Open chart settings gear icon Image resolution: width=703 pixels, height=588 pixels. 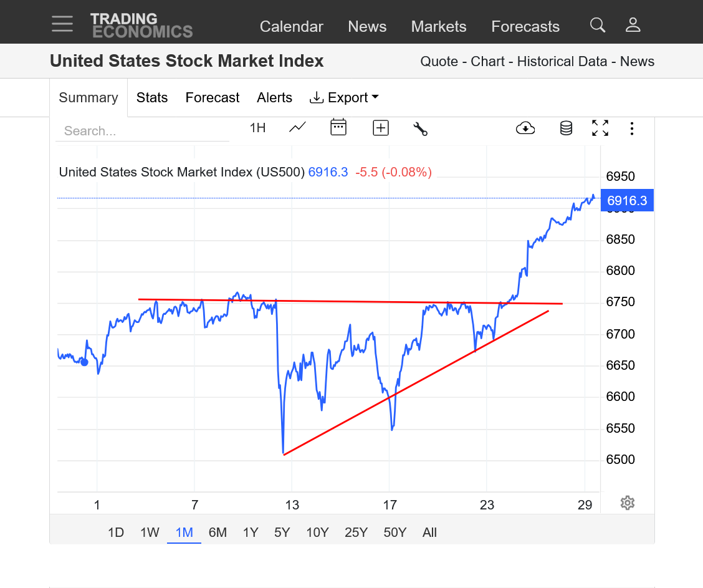[x=628, y=503]
